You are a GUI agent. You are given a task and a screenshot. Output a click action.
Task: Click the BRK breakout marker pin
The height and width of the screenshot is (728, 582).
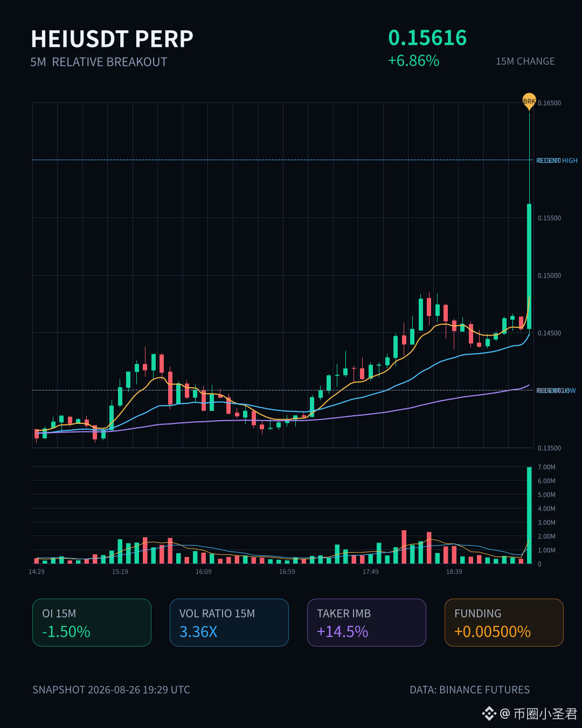529,101
